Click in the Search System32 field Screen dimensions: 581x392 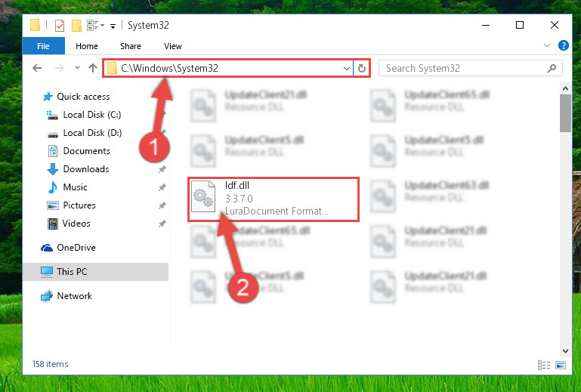[x=464, y=68]
